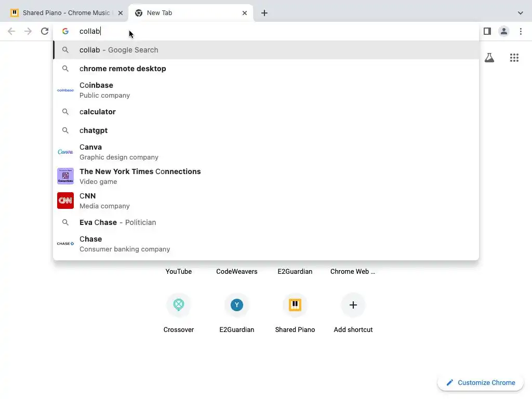Switch to the Shared Piano tab
The image size is (532, 399).
pyautogui.click(x=66, y=13)
